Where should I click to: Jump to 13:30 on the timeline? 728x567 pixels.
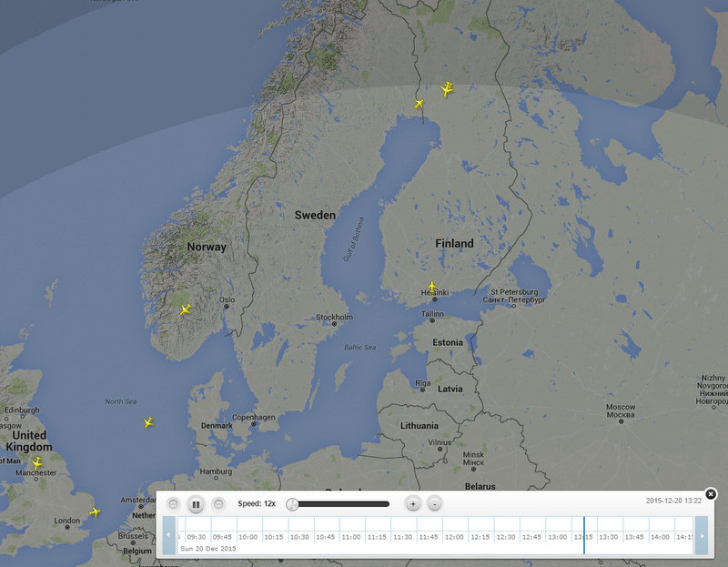point(608,537)
